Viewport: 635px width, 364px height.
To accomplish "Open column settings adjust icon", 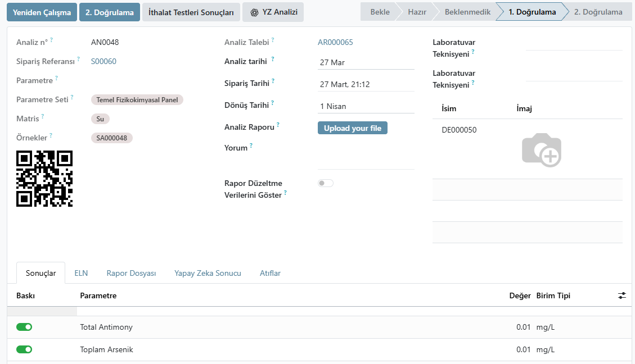I will [x=622, y=295].
